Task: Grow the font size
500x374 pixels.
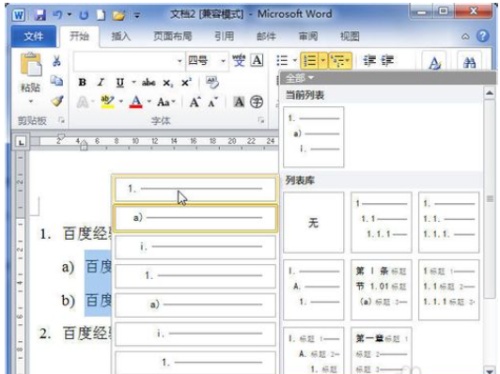Action: point(195,102)
